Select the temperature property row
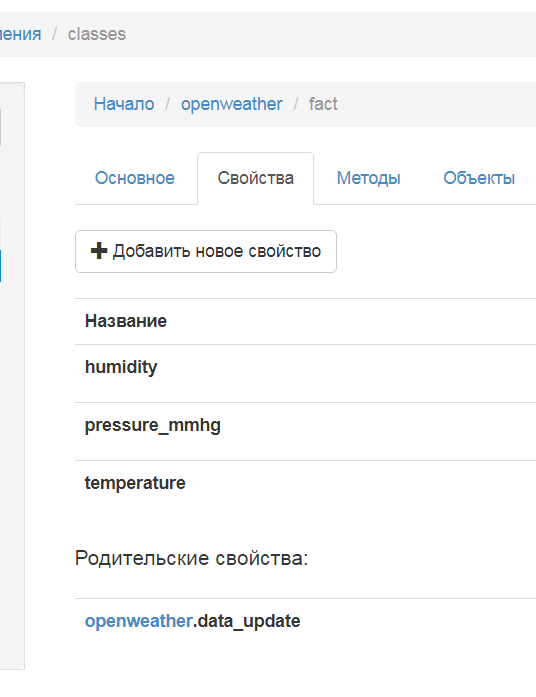 (x=305, y=489)
